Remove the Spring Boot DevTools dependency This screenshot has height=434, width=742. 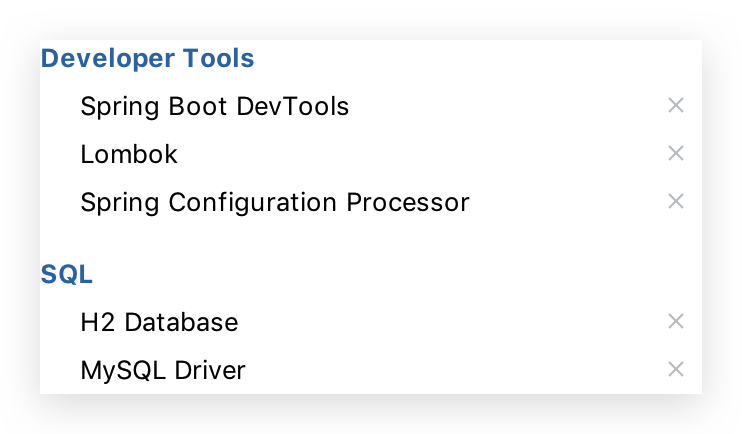coord(676,105)
